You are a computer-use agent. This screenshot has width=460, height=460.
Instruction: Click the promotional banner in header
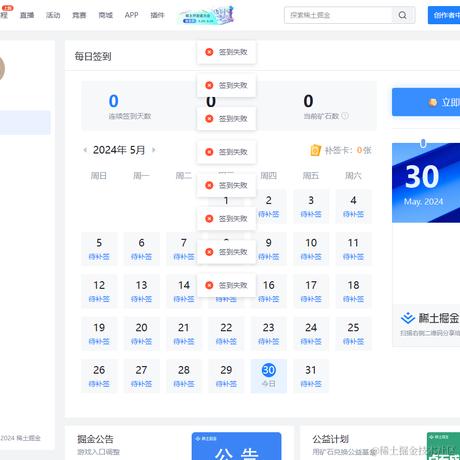(206, 15)
